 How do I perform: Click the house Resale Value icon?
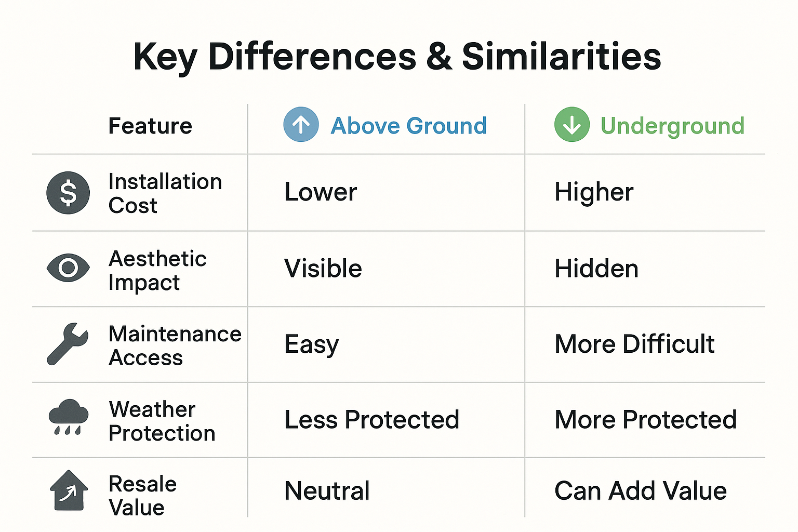pyautogui.click(x=69, y=490)
